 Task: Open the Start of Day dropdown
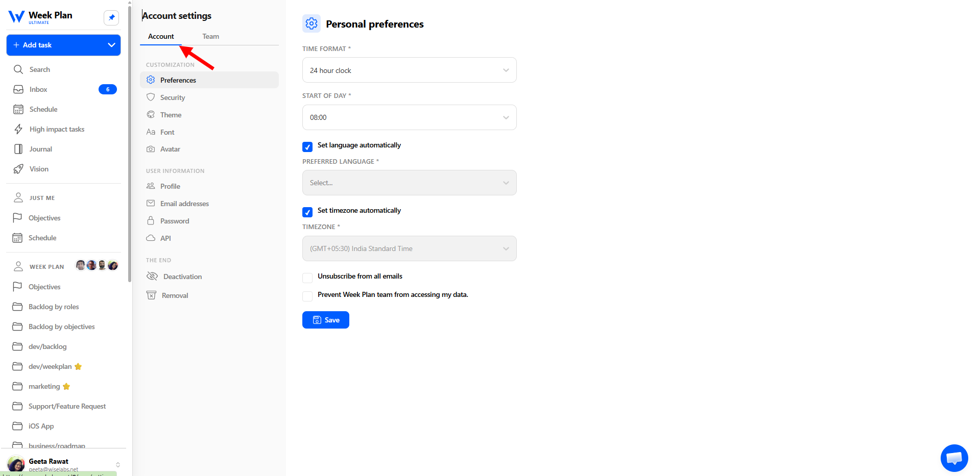409,117
